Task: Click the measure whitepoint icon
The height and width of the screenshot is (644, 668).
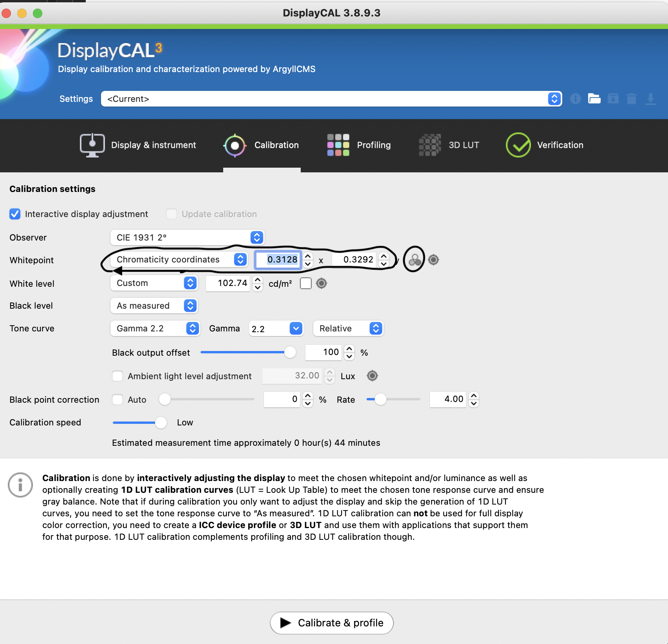Action: (x=433, y=260)
